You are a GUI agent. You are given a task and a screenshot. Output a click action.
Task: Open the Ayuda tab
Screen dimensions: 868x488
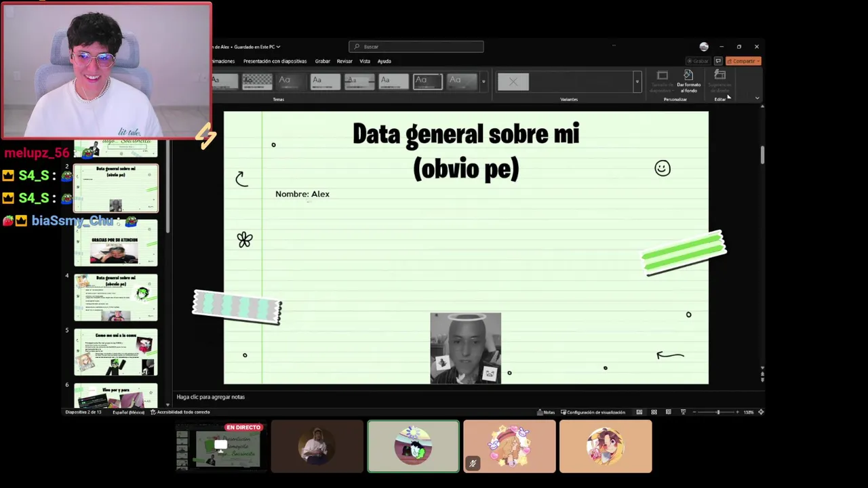(384, 61)
